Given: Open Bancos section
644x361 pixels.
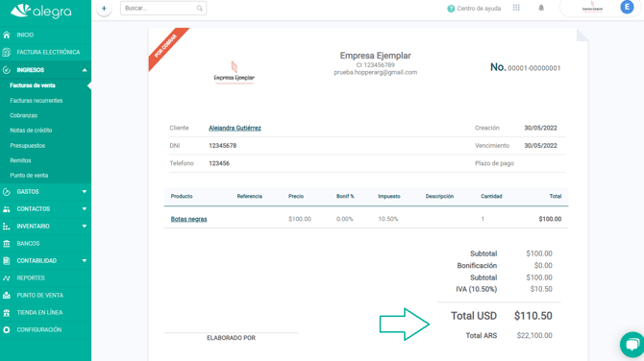Looking at the screenshot, I should (x=28, y=244).
